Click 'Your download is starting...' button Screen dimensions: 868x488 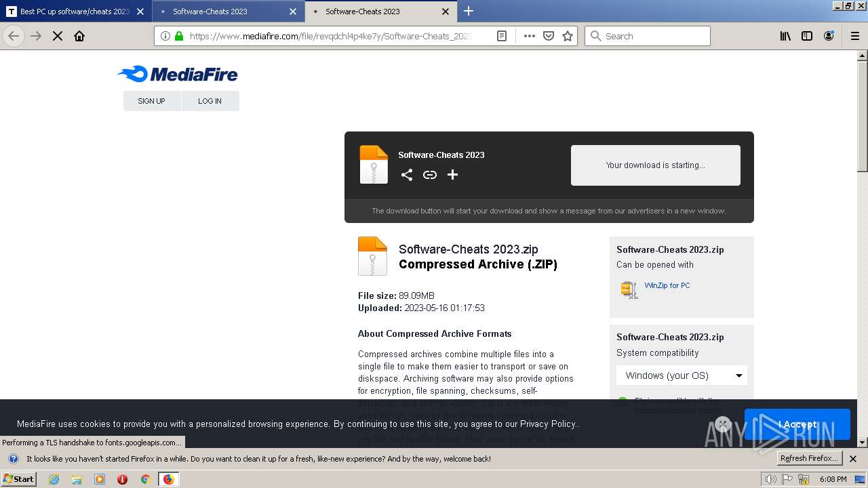(x=655, y=165)
